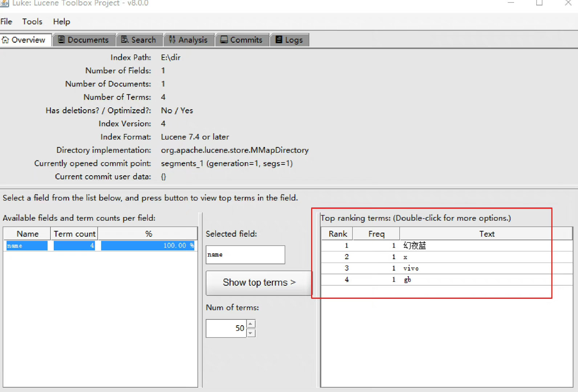Image resolution: width=578 pixels, height=392 pixels.
Task: Click the Num of terms input field
Action: click(x=227, y=328)
